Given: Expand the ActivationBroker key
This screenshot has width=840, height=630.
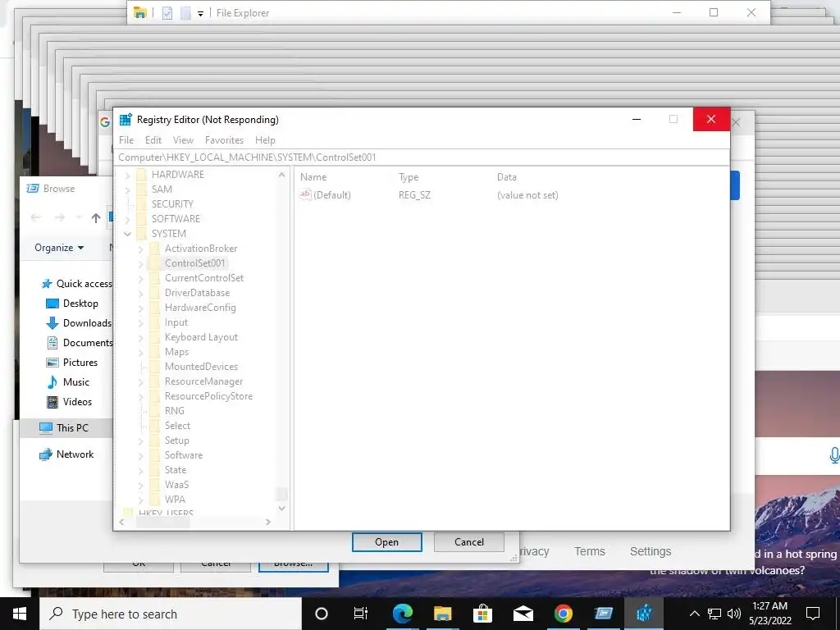Looking at the screenshot, I should click(141, 249).
